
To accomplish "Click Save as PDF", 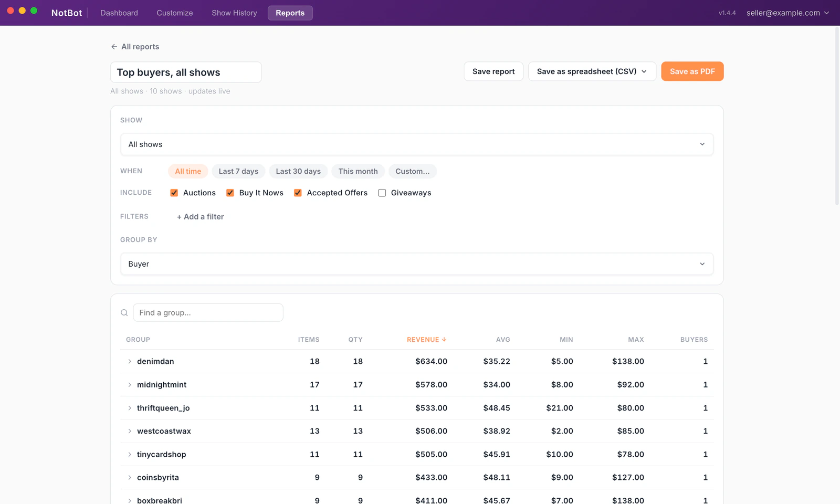I will click(x=692, y=71).
